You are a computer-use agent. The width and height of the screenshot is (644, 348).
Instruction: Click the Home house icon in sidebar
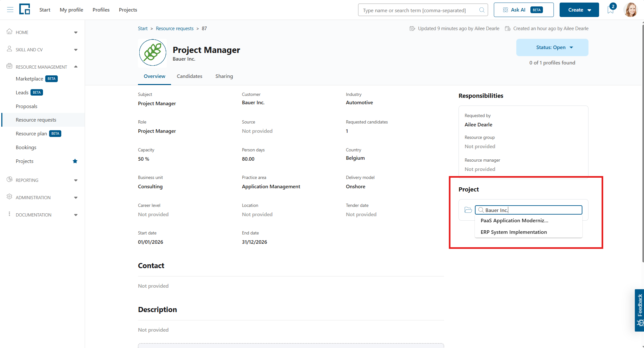tap(10, 32)
